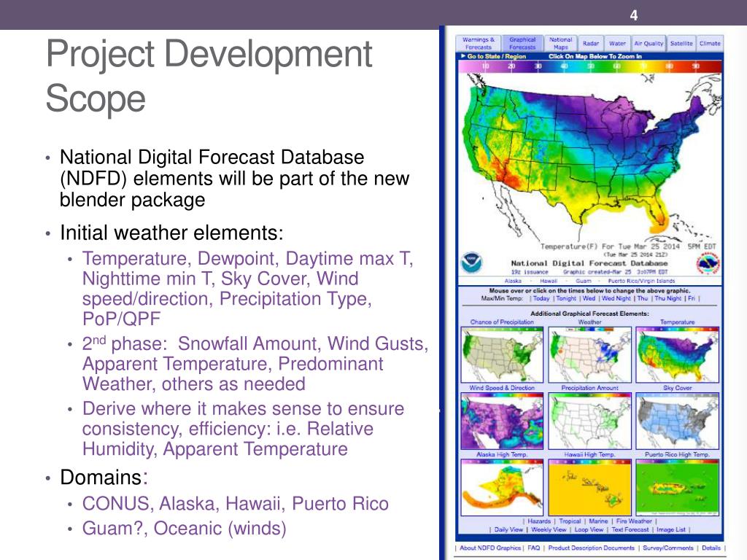Select the Radar tab
This screenshot has width=747, height=560.
tap(591, 43)
